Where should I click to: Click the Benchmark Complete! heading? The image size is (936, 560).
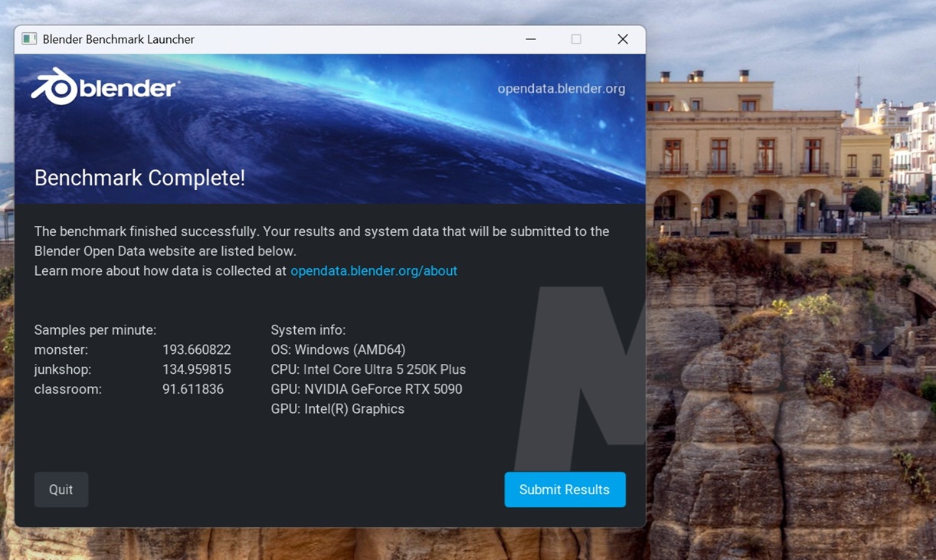pyautogui.click(x=139, y=178)
